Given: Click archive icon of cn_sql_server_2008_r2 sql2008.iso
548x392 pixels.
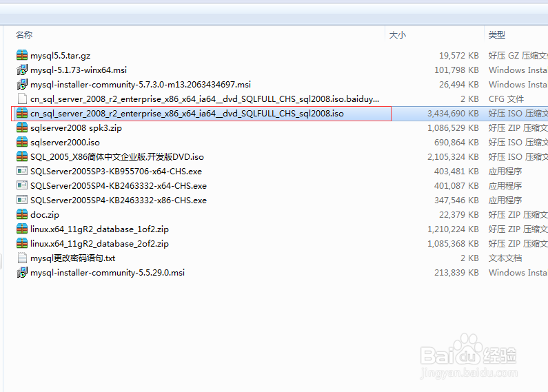Looking at the screenshot, I should [22, 113].
